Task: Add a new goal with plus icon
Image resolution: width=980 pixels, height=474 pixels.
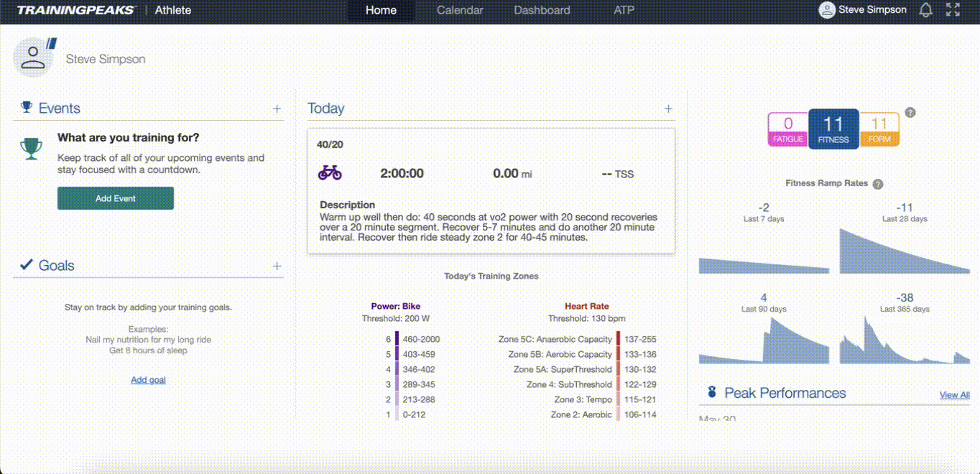Action: click(277, 266)
